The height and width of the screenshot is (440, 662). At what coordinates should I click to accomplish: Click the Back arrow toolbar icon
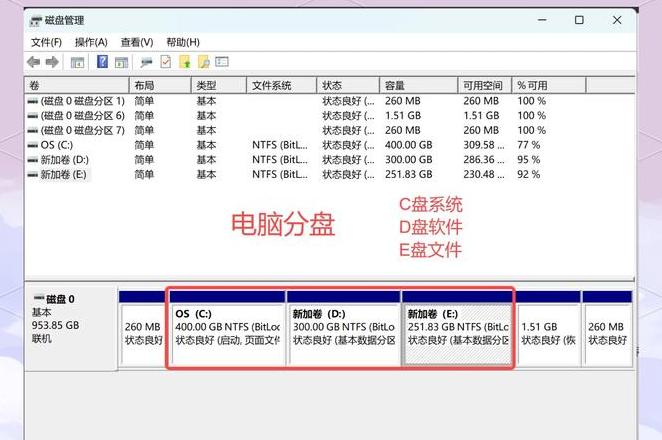click(33, 62)
